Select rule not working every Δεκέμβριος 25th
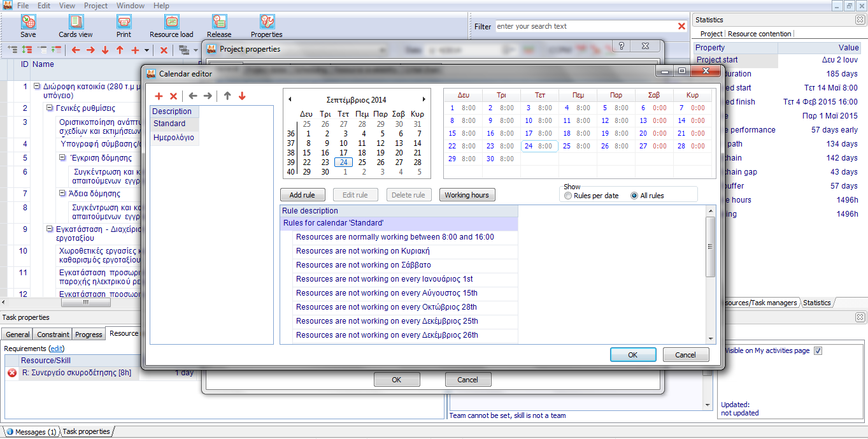Image resolution: width=868 pixels, height=439 pixels. click(x=405, y=321)
